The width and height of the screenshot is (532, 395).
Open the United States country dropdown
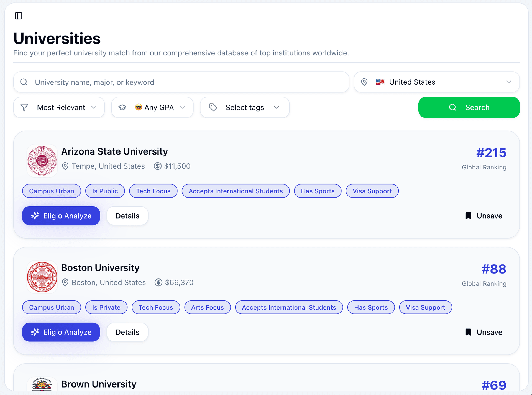437,82
